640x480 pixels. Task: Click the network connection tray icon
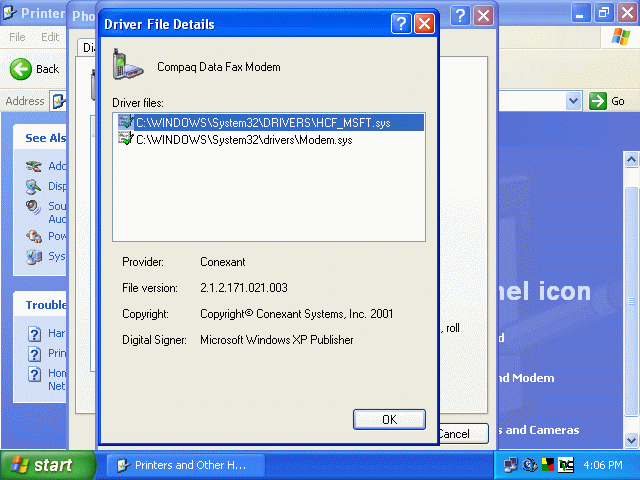coord(510,464)
